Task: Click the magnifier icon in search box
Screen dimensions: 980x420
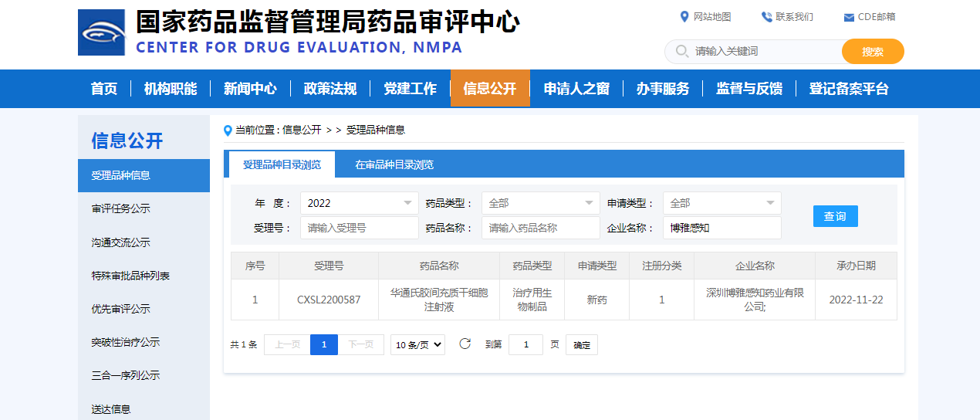Action: click(x=681, y=52)
